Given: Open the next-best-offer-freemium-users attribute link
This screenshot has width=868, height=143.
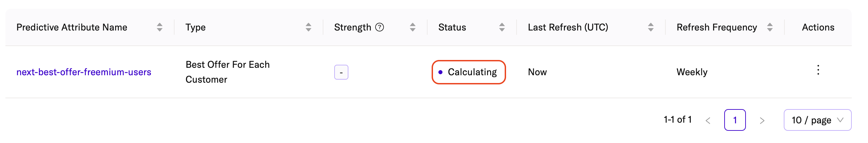Looking at the screenshot, I should [x=84, y=72].
